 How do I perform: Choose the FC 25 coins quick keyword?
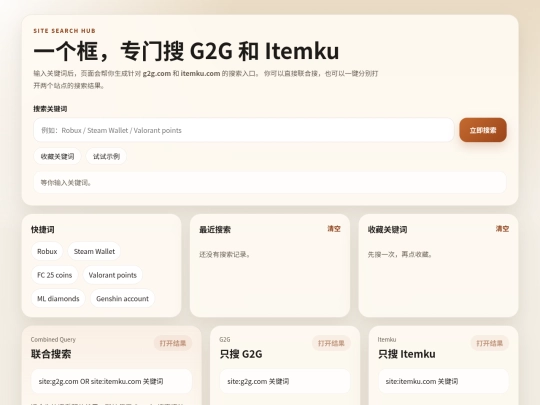tap(54, 275)
